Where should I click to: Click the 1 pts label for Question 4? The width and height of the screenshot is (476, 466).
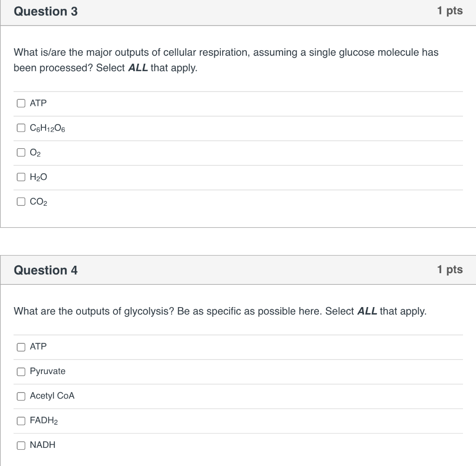[450, 269]
